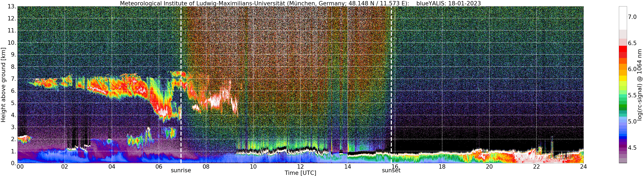The width and height of the screenshot is (644, 177).
Task: Click the dashed sunrise marker line
Action: point(181,85)
